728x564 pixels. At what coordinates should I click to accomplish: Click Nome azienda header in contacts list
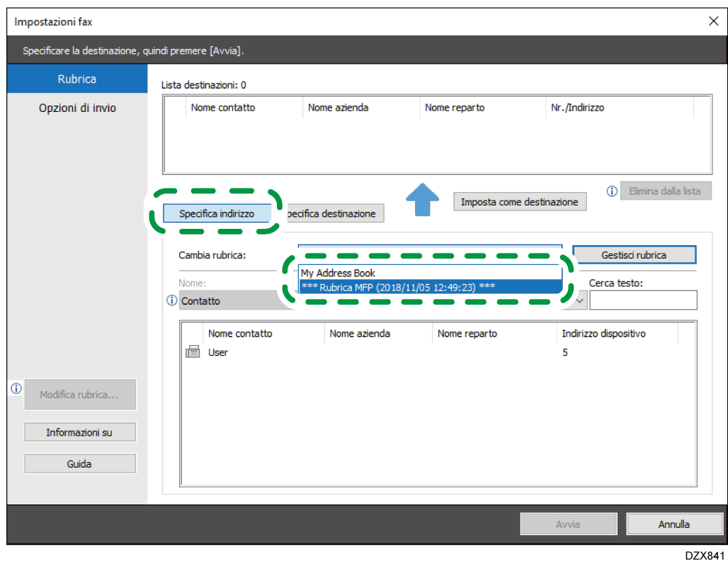[x=378, y=333]
